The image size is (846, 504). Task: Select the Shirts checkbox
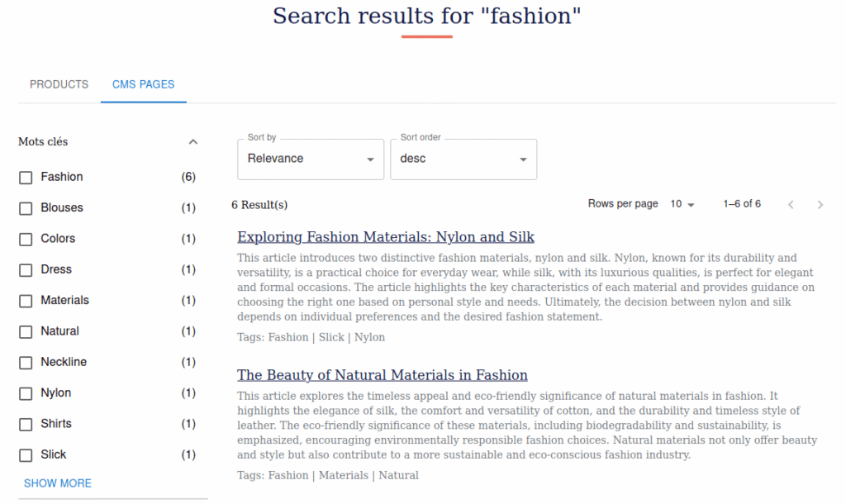(26, 425)
